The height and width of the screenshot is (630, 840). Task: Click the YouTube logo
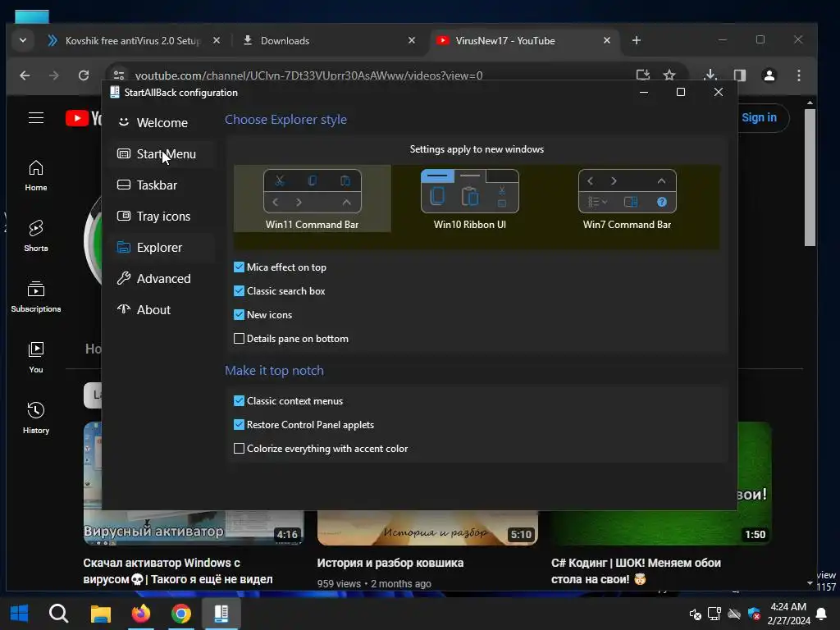tap(84, 118)
